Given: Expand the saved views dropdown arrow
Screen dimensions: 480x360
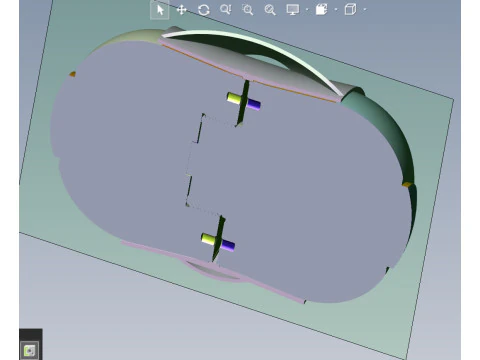Looking at the screenshot, I should pos(336,10).
